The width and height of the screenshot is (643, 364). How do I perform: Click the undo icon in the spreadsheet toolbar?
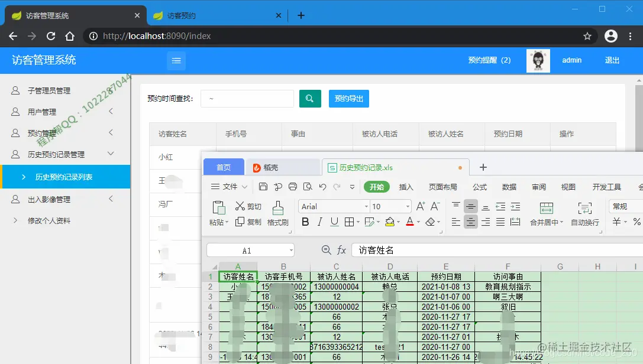coord(323,187)
